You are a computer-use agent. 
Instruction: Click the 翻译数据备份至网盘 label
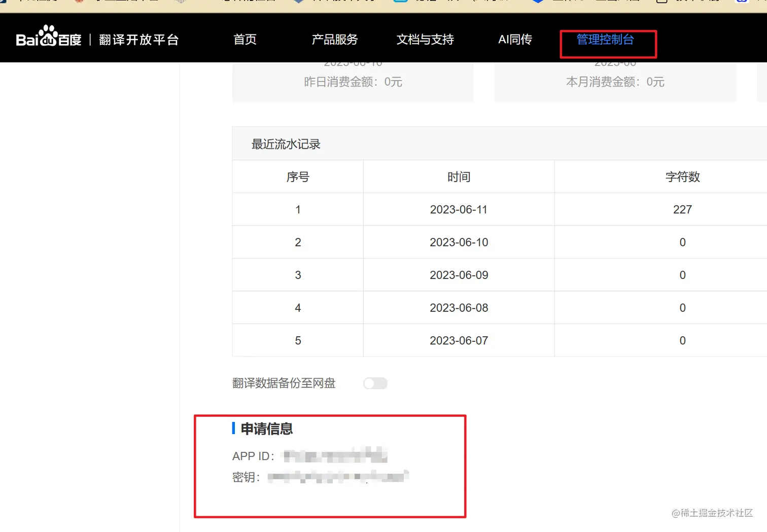click(284, 383)
